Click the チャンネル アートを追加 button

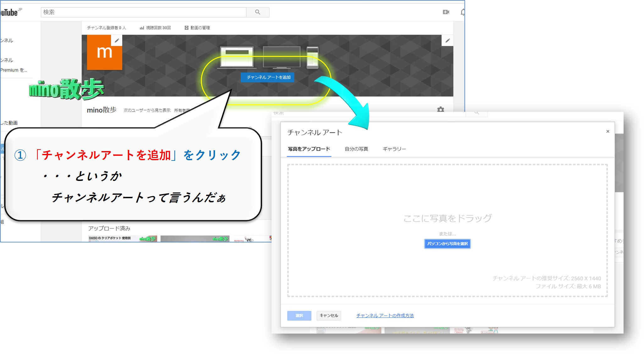point(268,77)
